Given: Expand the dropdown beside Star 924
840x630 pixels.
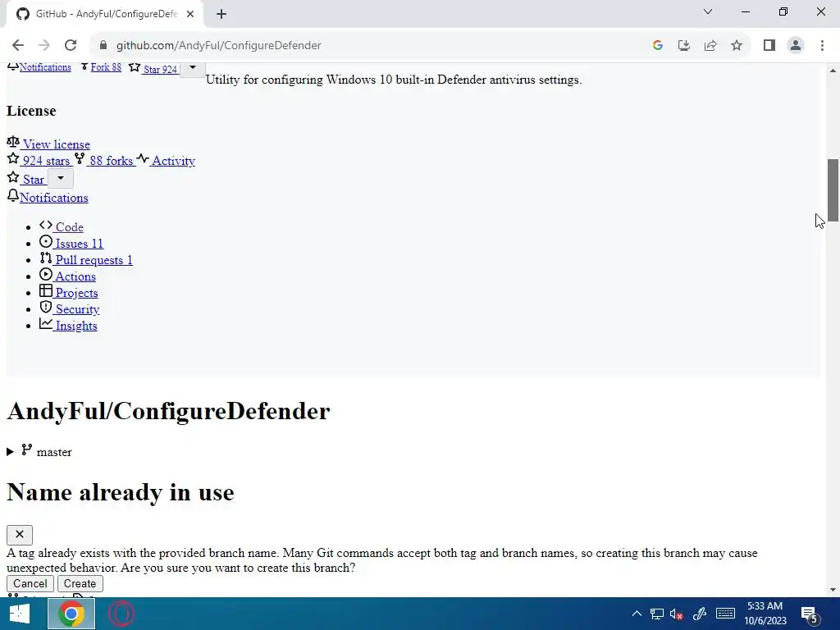Looking at the screenshot, I should coord(193,69).
